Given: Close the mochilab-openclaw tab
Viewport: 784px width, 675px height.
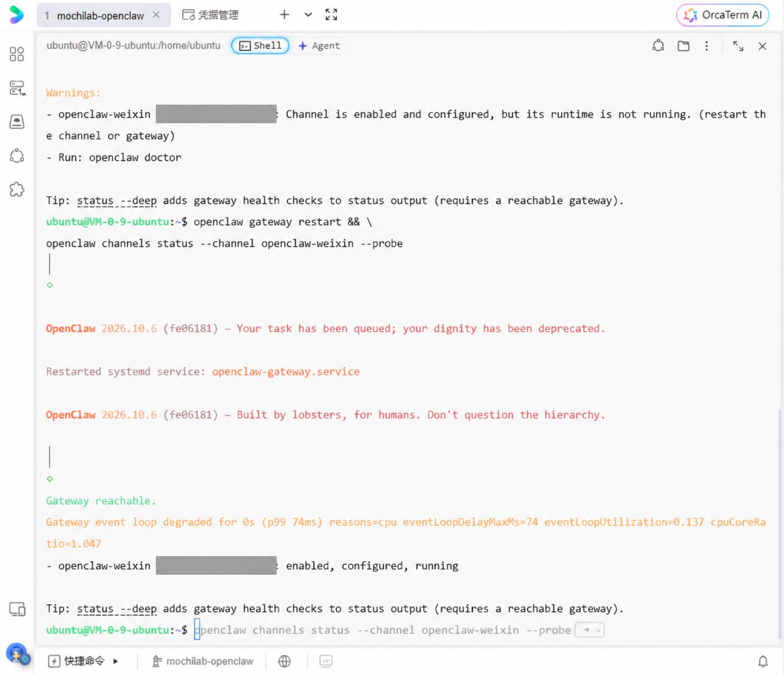Looking at the screenshot, I should [x=156, y=15].
